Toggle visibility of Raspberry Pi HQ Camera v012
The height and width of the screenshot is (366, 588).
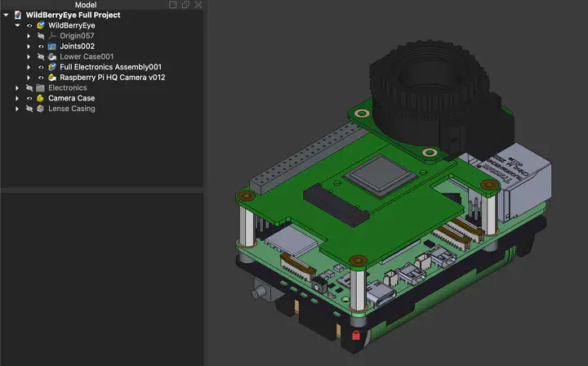(x=41, y=78)
